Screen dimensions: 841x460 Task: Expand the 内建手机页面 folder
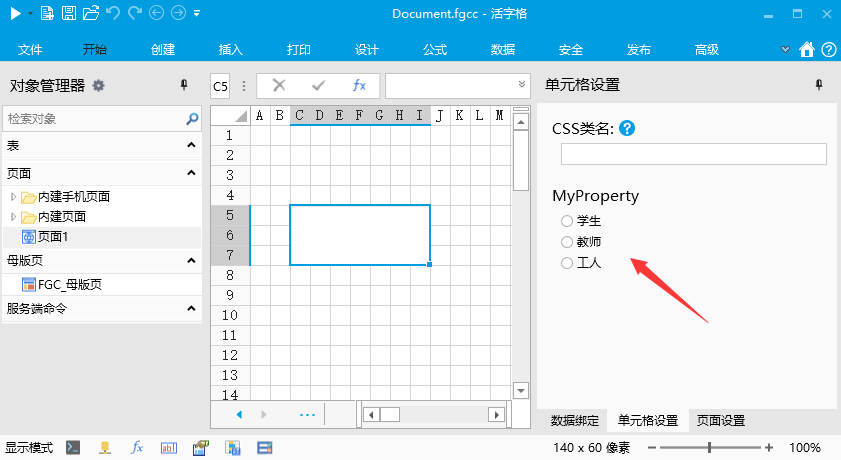[13, 197]
